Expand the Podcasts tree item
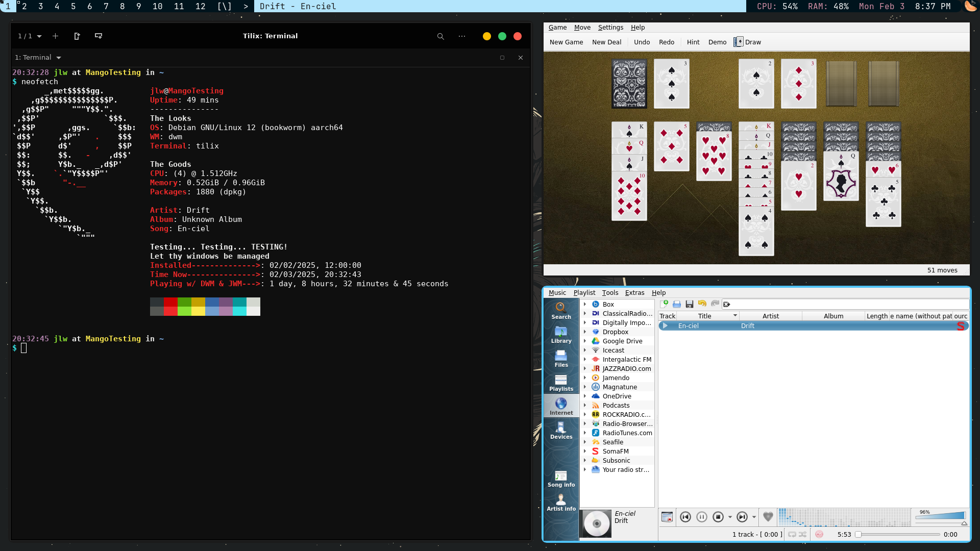 (x=585, y=405)
